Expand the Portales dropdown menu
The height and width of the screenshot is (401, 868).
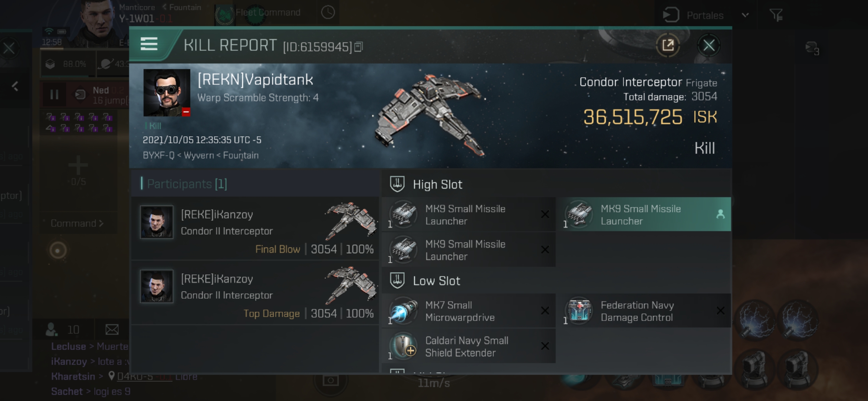point(742,15)
